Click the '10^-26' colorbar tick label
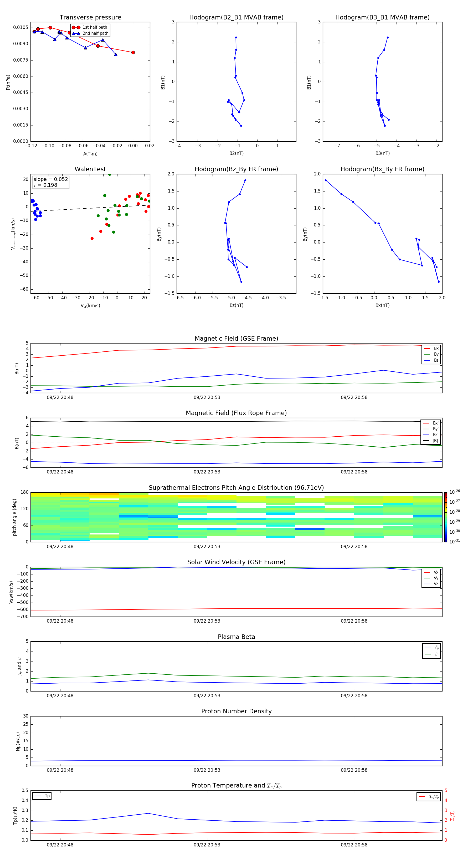 (x=455, y=492)
